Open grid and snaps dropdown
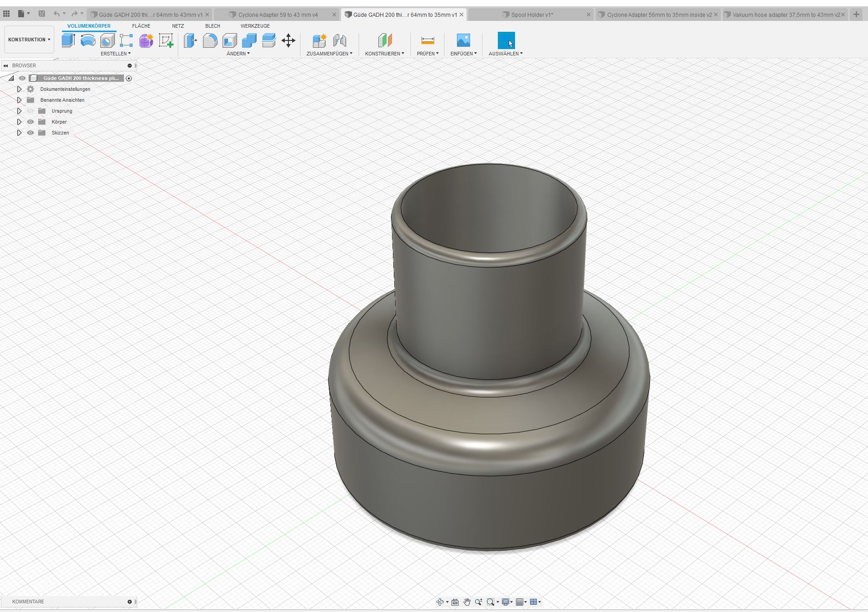This screenshot has width=868, height=612. 521,602
